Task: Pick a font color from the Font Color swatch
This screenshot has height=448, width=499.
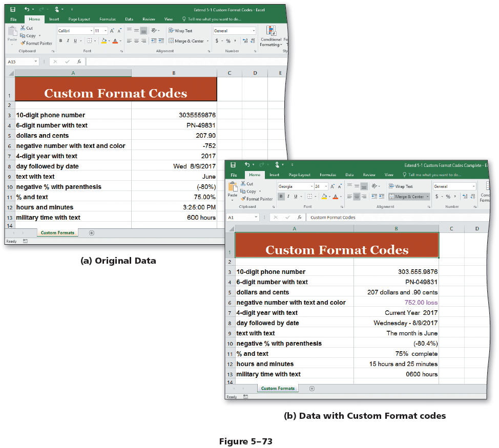Action: [115, 40]
